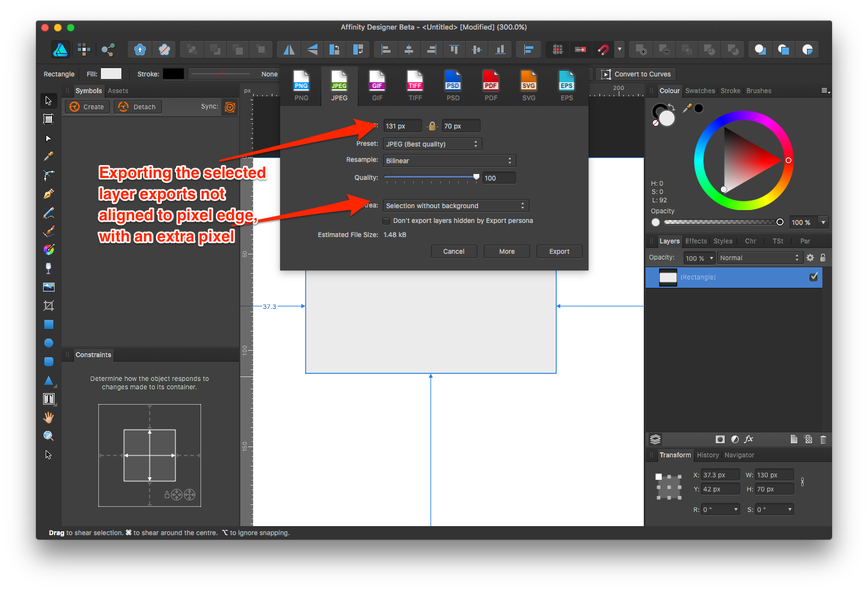The height and width of the screenshot is (591, 868).
Task: Select the Pencil tool
Action: click(x=48, y=213)
